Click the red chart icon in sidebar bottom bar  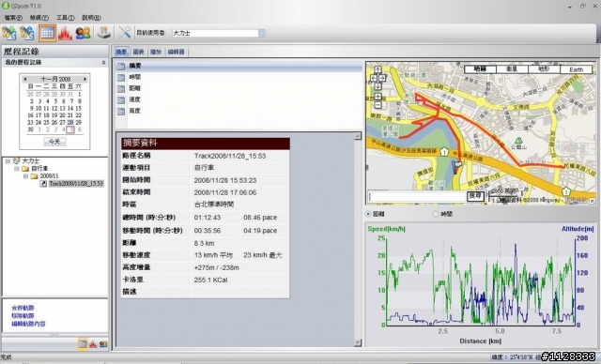click(93, 344)
